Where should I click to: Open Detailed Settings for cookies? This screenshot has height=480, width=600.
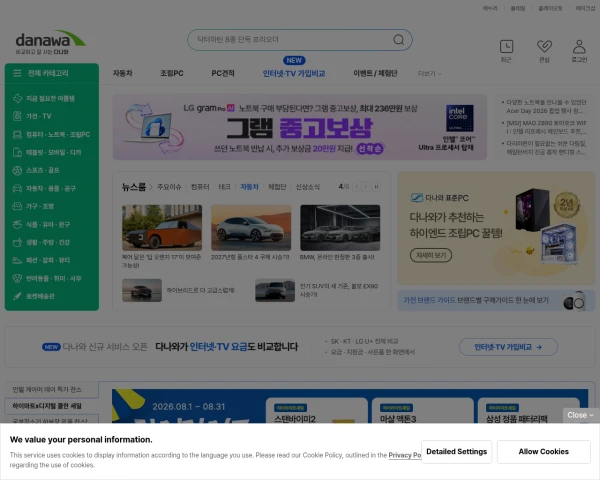pyautogui.click(x=457, y=452)
